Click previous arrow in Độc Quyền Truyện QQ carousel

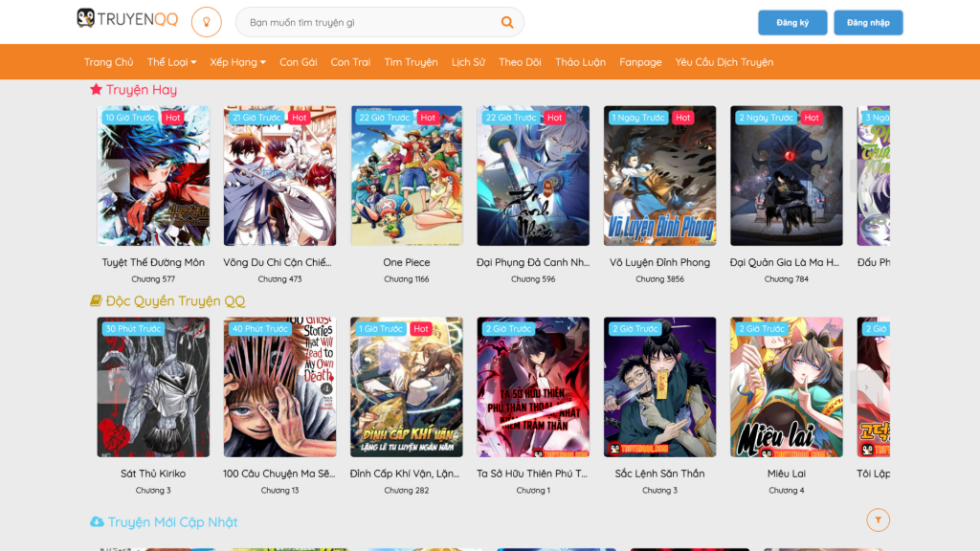114,386
